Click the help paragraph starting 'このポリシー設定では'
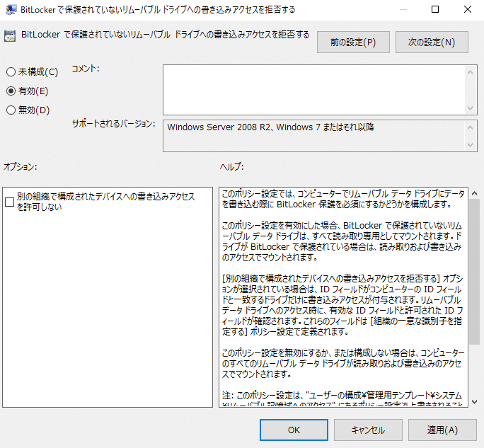 342,199
